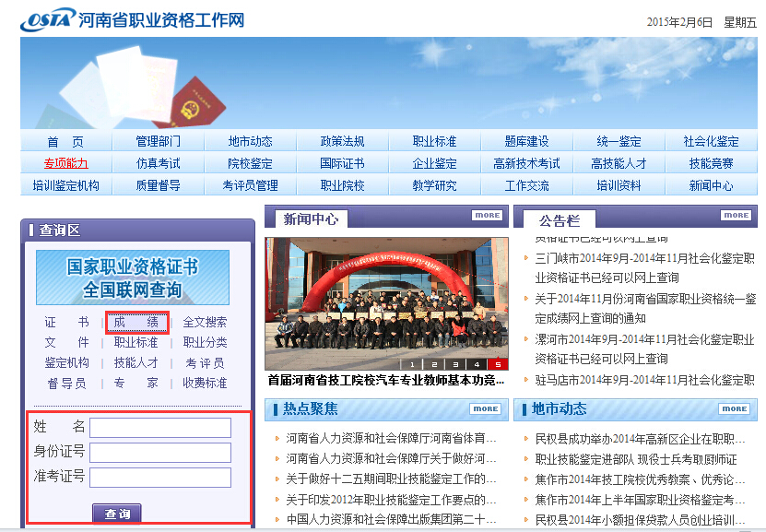Focus the 姓名 input field
The height and width of the screenshot is (532, 766).
coord(160,428)
